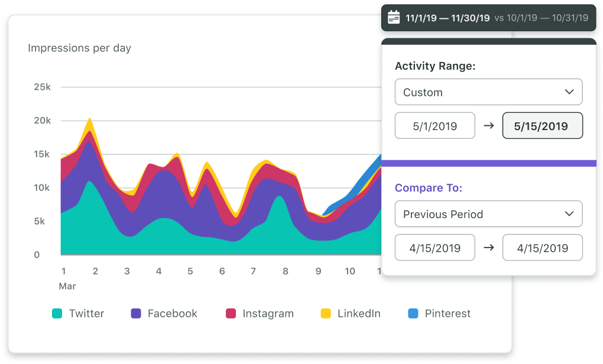Select the 5/15/2019 end date field
This screenshot has width=603, height=364.
point(542,126)
